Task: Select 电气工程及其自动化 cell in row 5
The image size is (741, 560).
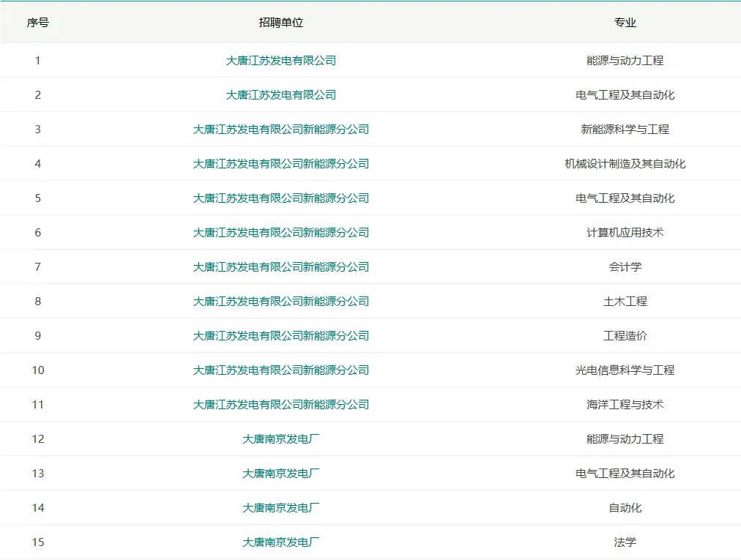Action: click(625, 198)
